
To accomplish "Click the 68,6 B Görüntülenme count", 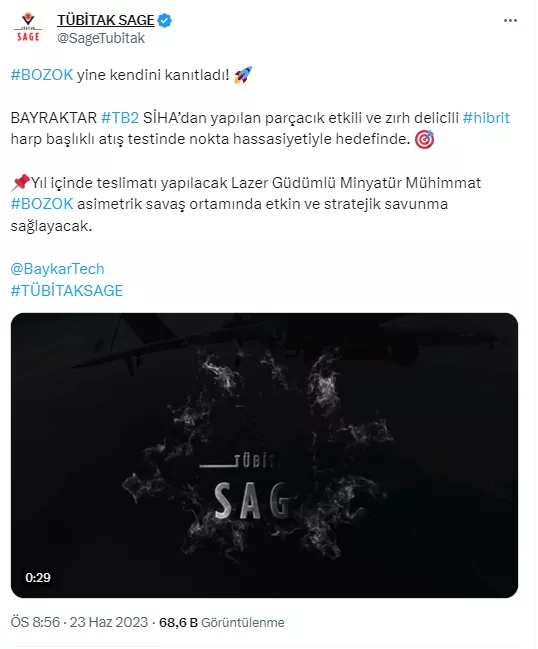I will click(222, 623).
